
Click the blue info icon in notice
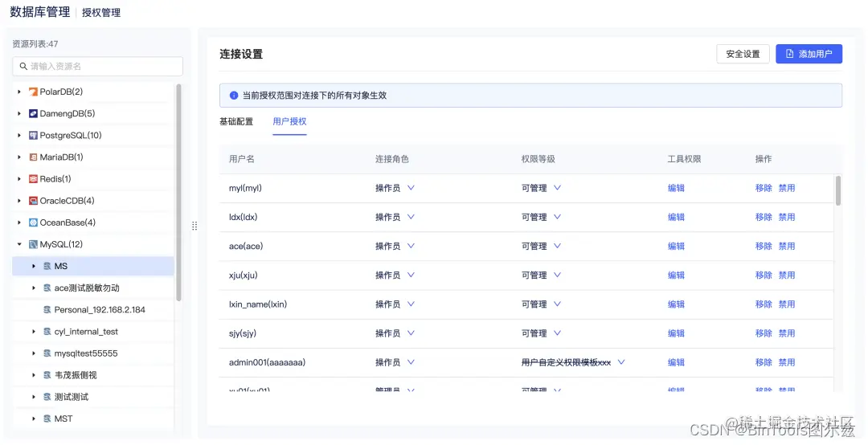pos(234,96)
